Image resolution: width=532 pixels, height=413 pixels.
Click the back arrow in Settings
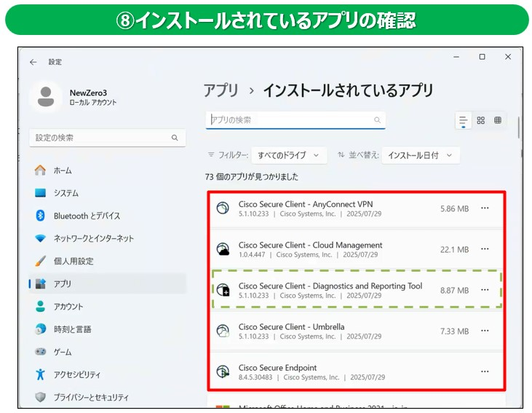33,62
